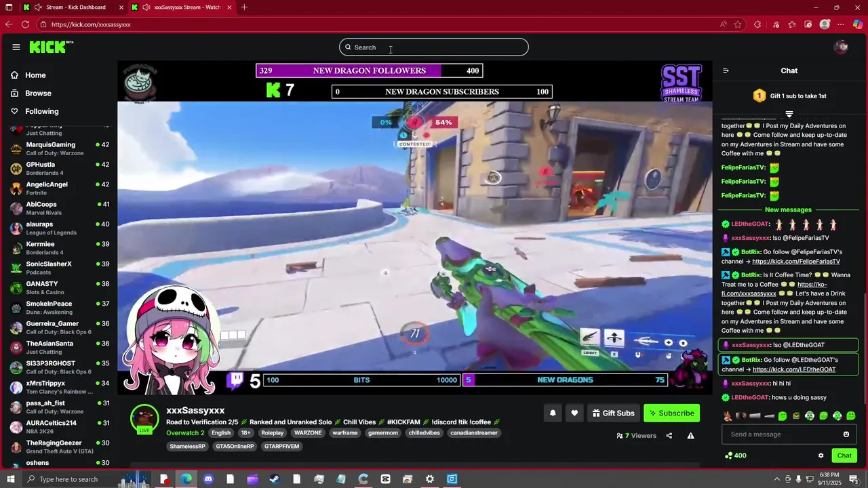Click the Gift Subs button

click(x=613, y=413)
